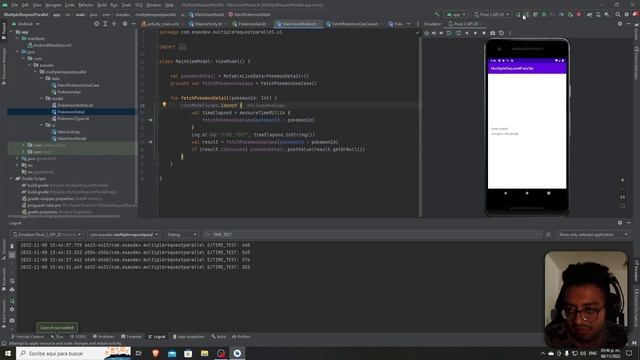Click the emulator volume up icon

coord(434,33)
